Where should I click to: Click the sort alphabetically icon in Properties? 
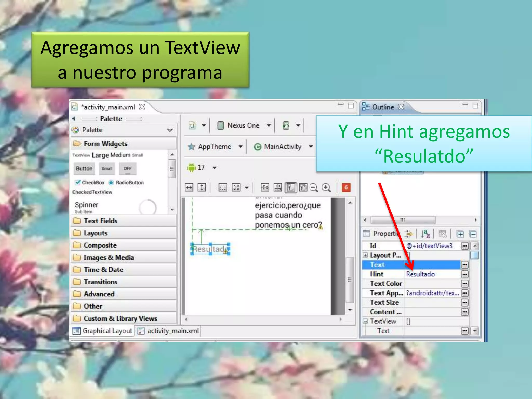425,234
